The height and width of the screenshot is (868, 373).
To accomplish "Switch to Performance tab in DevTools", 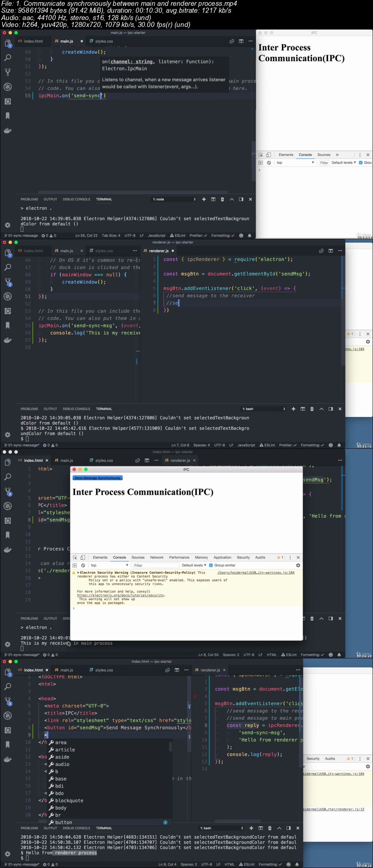I will click(x=179, y=557).
